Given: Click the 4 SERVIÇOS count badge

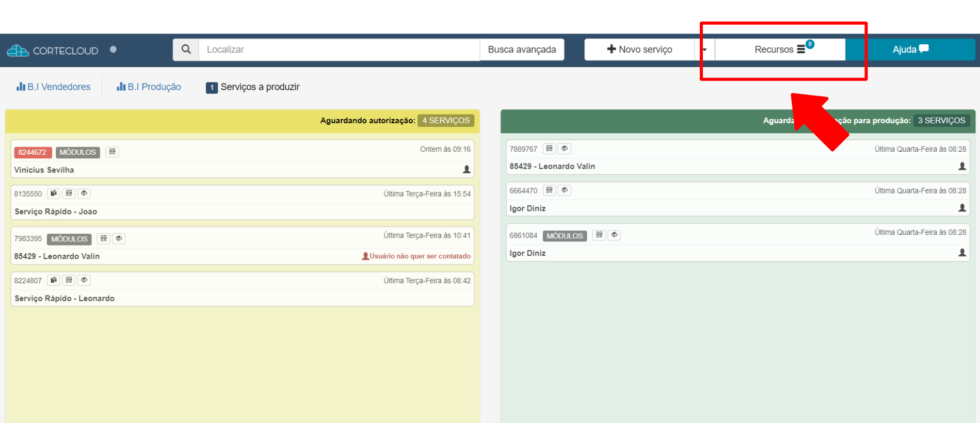Looking at the screenshot, I should tap(446, 120).
